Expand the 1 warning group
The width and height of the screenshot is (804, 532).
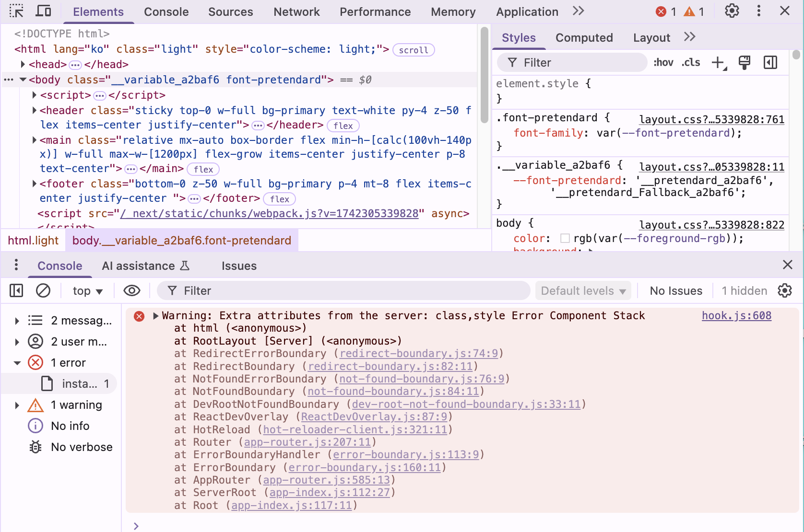click(17, 405)
